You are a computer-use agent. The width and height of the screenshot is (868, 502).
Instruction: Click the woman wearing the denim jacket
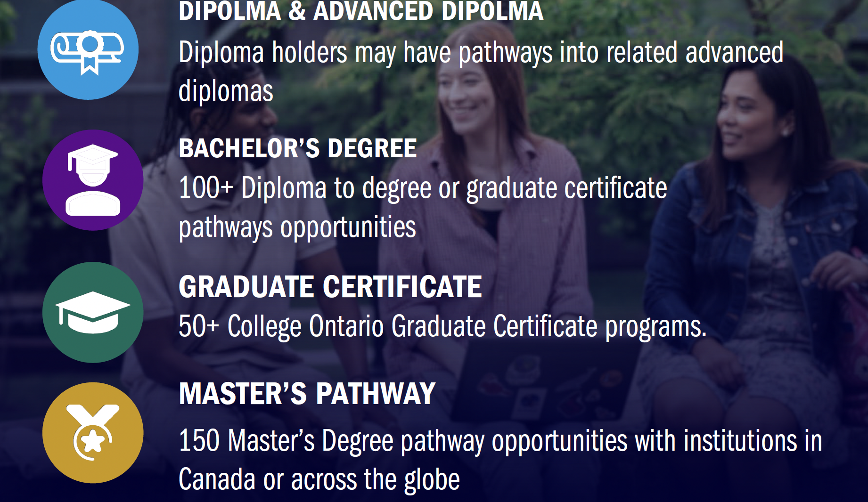(x=754, y=212)
